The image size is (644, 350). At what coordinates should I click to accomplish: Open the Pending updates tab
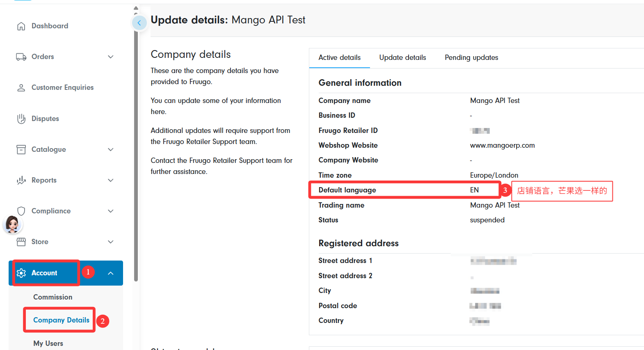tap(471, 57)
